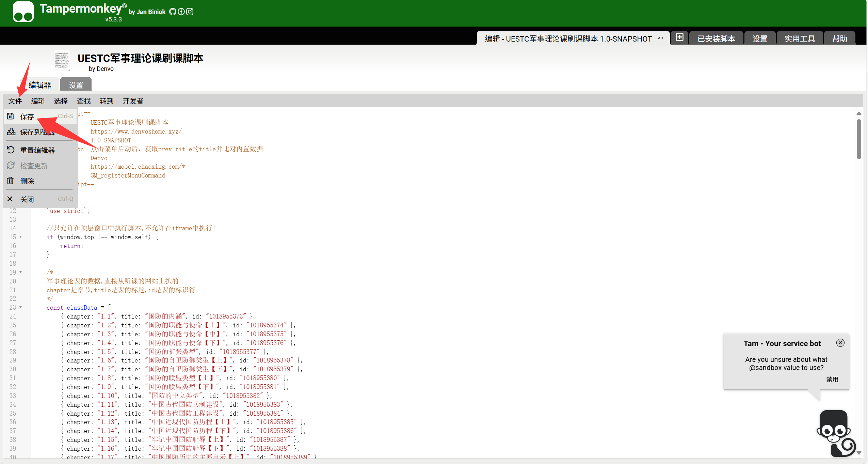The height and width of the screenshot is (464, 868).
Task: Open the Instagram icon link
Action: (190, 12)
